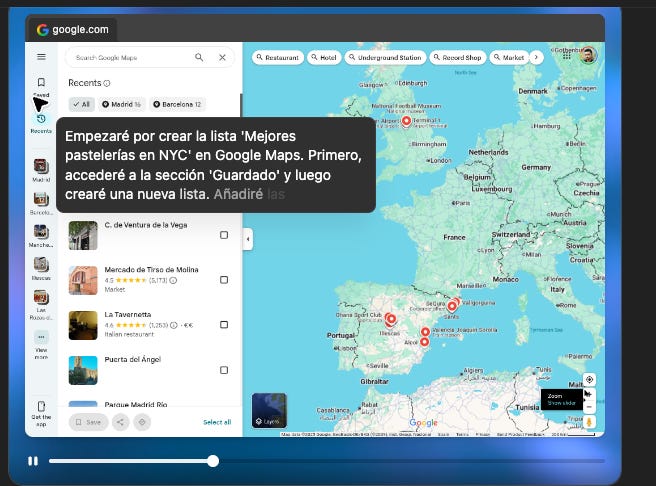
Task: Click the Get the app phone icon
Action: (41, 406)
